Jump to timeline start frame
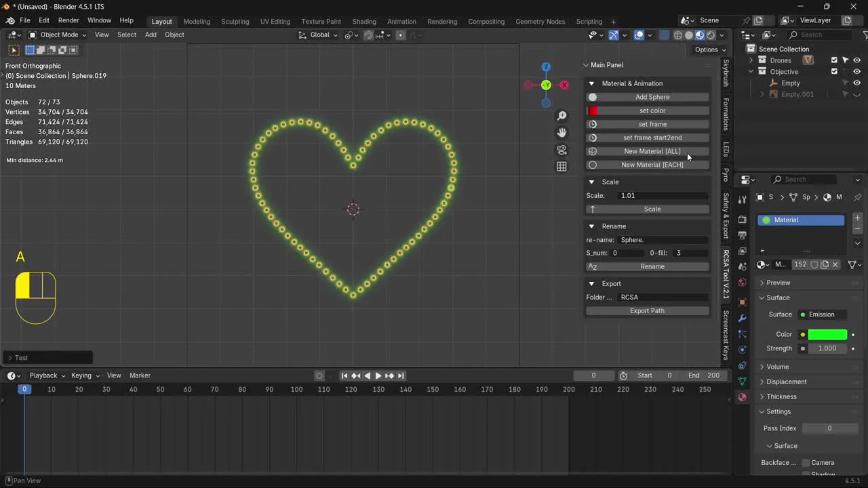This screenshot has height=488, width=868. click(344, 375)
